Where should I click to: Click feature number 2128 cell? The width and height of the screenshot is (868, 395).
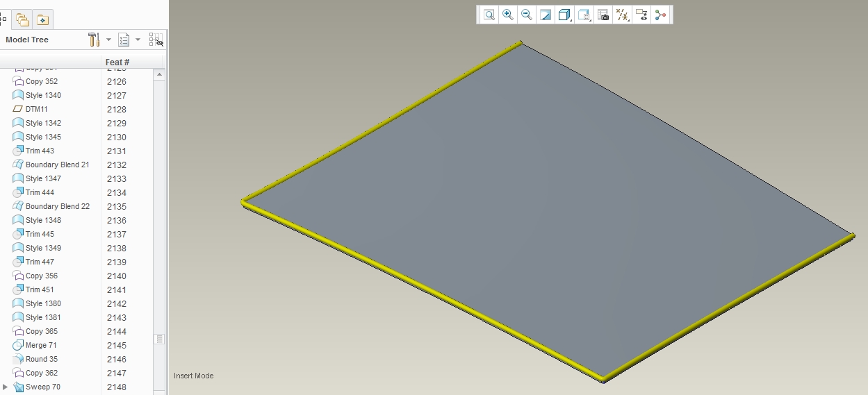(x=117, y=109)
